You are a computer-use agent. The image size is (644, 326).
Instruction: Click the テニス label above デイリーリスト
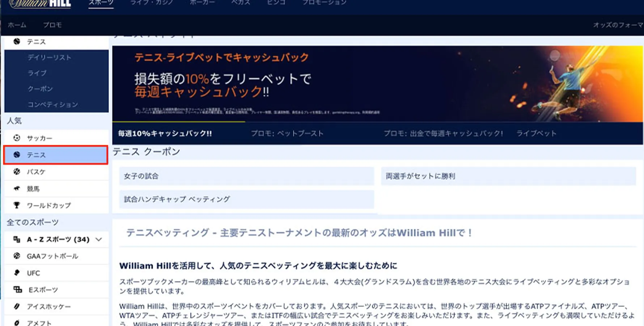coord(36,42)
